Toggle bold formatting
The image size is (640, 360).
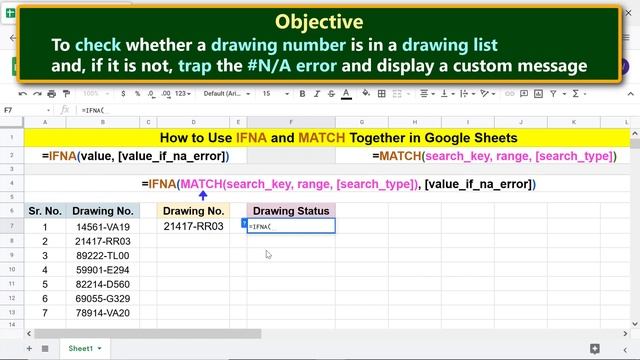click(x=302, y=94)
